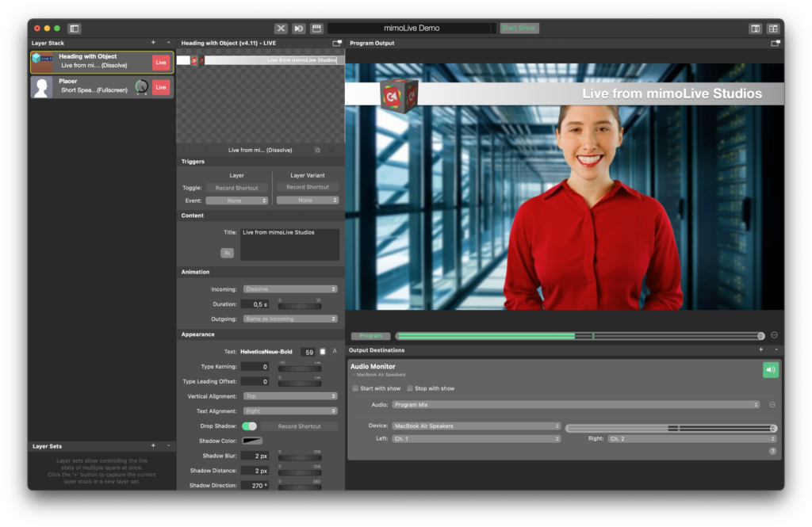Open the video snapshot camera icon in toolbar

pos(315,28)
